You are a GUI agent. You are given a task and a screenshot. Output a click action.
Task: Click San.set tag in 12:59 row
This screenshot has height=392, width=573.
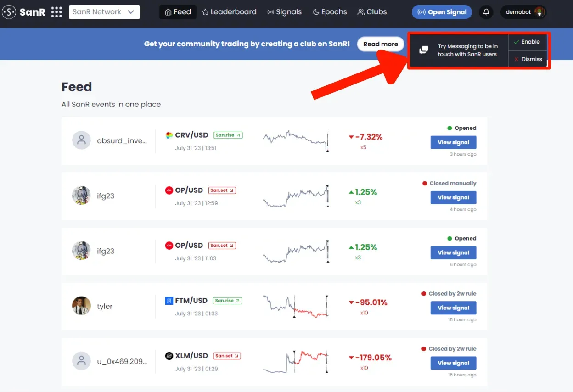pos(222,190)
